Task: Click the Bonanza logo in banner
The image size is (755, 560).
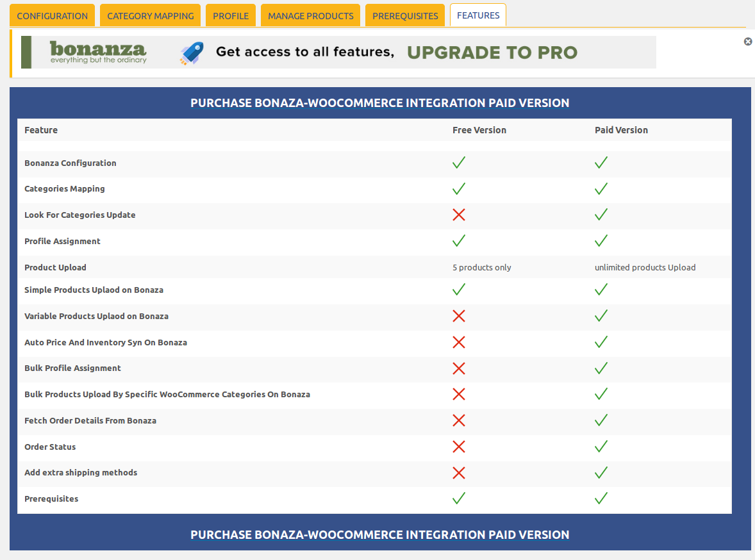Action: click(x=98, y=52)
